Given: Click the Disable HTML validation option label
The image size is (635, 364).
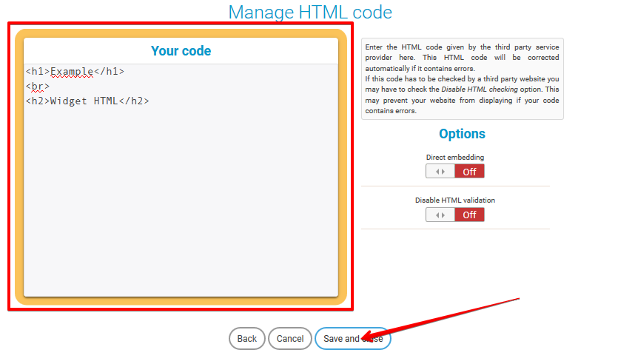Looking at the screenshot, I should coord(454,200).
